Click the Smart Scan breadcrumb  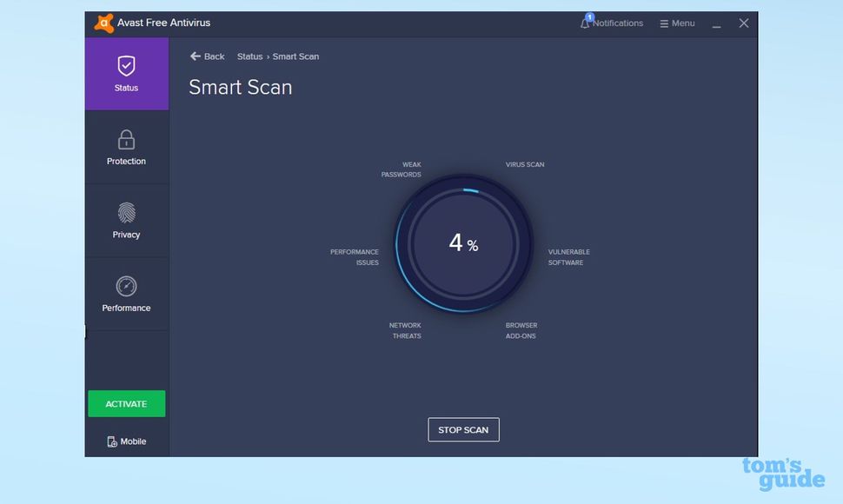[295, 56]
